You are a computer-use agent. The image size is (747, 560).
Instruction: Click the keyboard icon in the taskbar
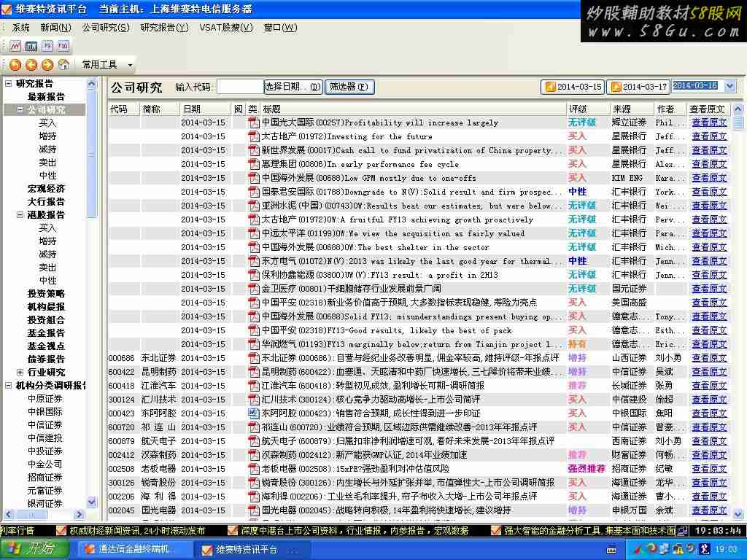(612, 550)
